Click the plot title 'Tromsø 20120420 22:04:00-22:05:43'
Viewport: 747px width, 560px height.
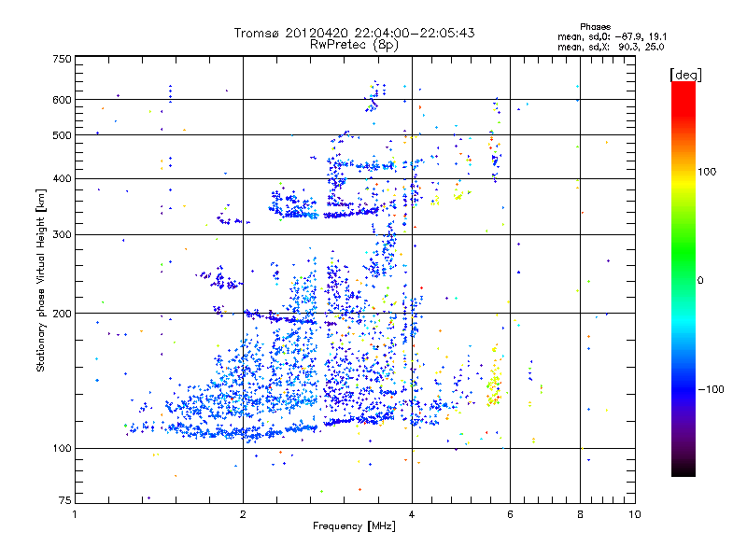354,33
